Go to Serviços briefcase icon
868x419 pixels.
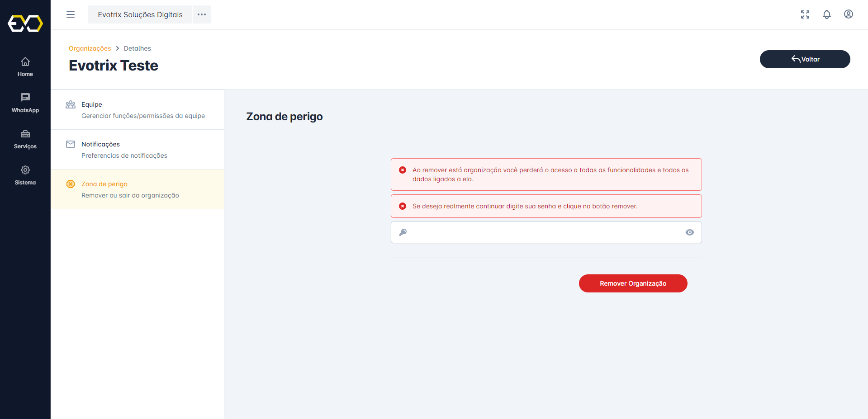[x=25, y=134]
